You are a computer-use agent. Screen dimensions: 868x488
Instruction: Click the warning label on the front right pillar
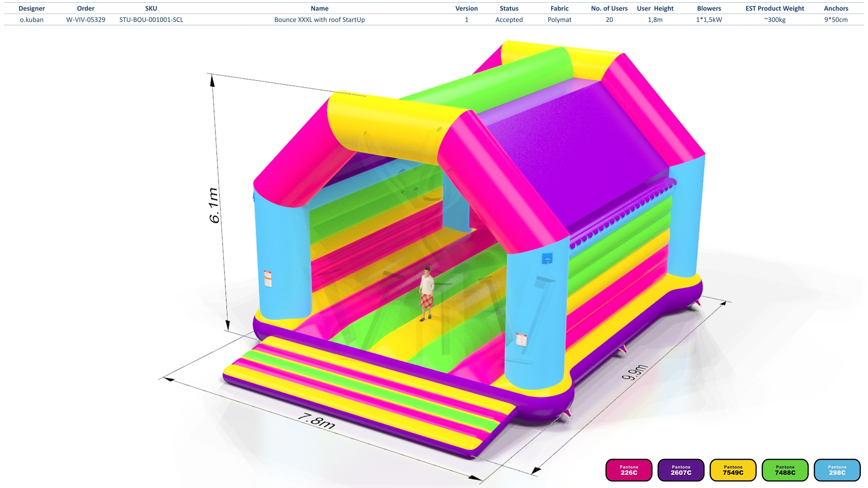[522, 339]
